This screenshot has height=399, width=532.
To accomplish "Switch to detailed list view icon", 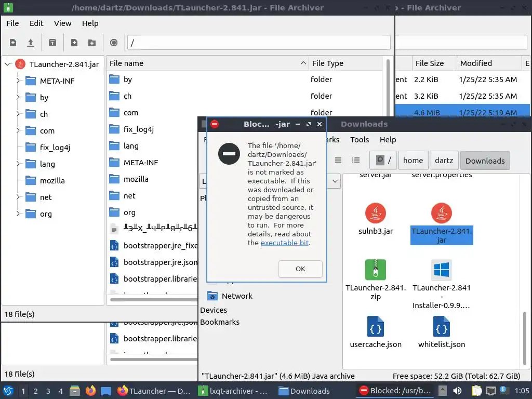I will pos(355,160).
